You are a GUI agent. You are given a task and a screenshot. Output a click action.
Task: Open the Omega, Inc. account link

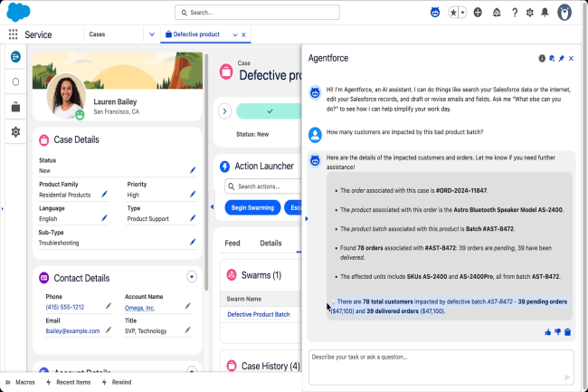point(138,308)
